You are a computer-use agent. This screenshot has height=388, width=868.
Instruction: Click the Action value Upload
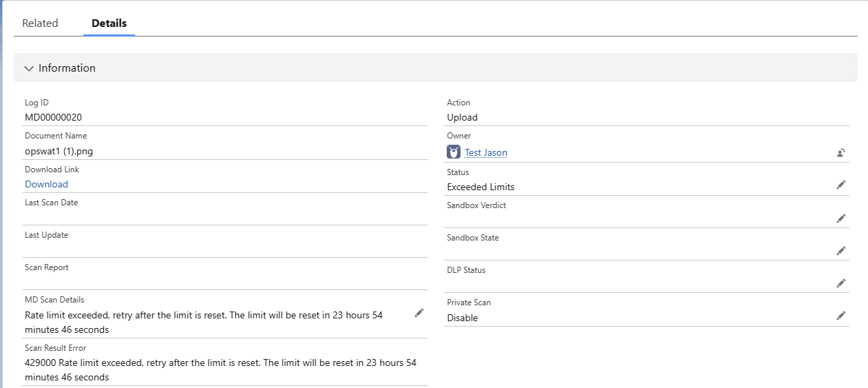click(x=462, y=117)
